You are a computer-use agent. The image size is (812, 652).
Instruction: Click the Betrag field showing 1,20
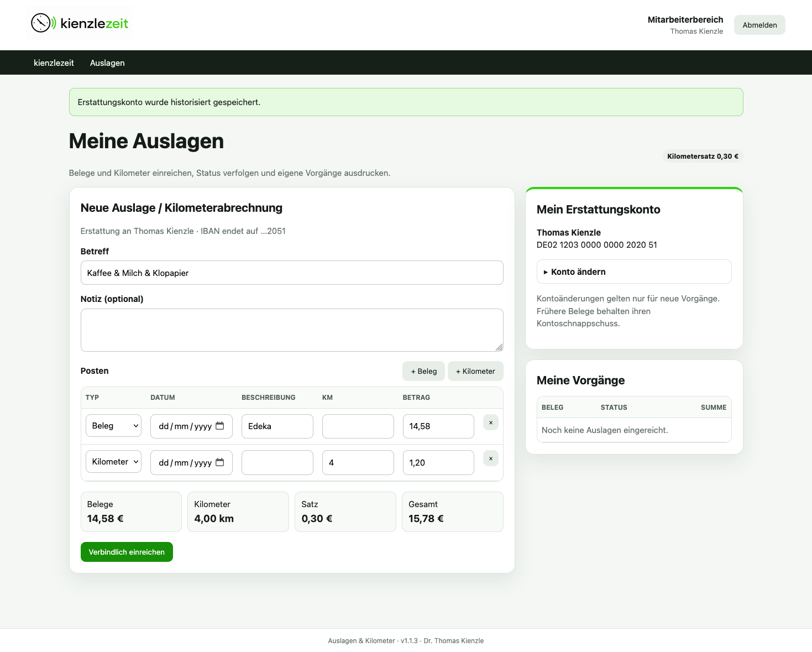click(438, 462)
